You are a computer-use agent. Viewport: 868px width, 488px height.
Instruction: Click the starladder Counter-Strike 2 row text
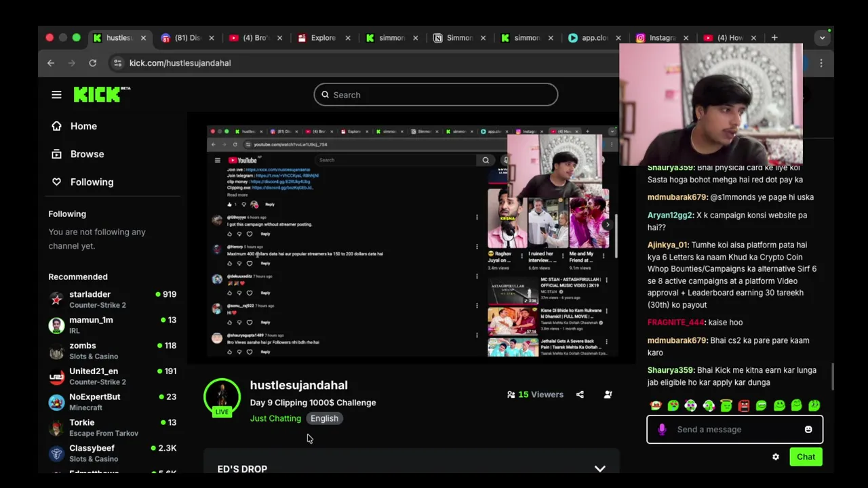pyautogui.click(x=97, y=300)
